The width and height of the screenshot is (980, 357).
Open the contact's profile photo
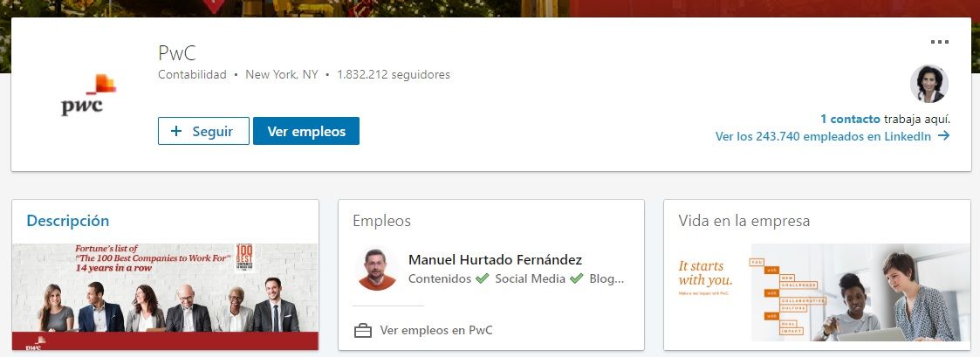tap(929, 84)
